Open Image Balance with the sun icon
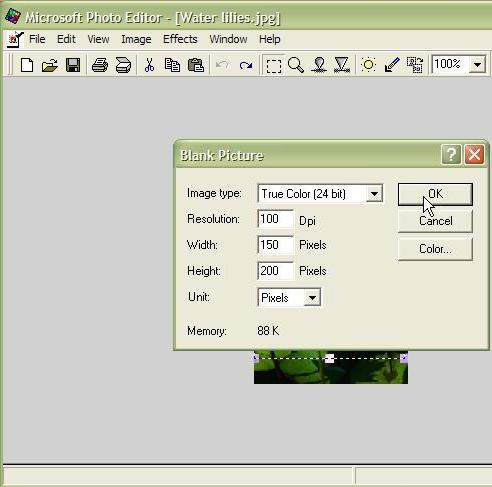Viewport: 492px width, 487px height. [x=368, y=65]
